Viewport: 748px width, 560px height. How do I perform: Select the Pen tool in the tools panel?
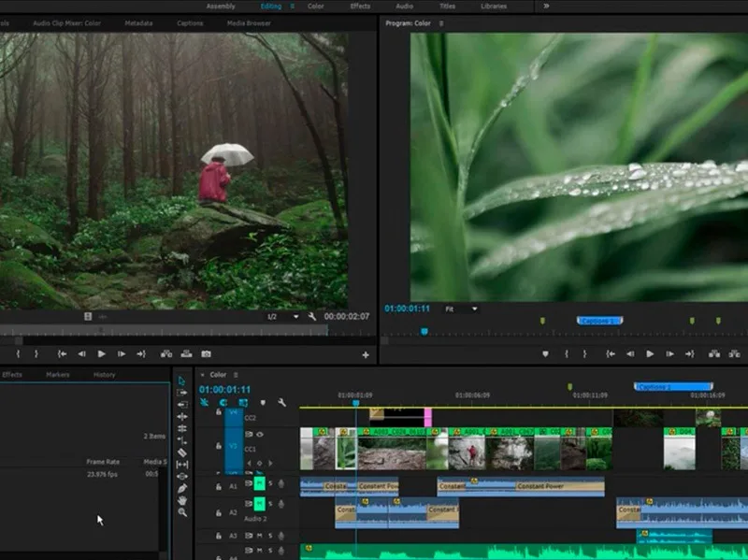[x=182, y=488]
